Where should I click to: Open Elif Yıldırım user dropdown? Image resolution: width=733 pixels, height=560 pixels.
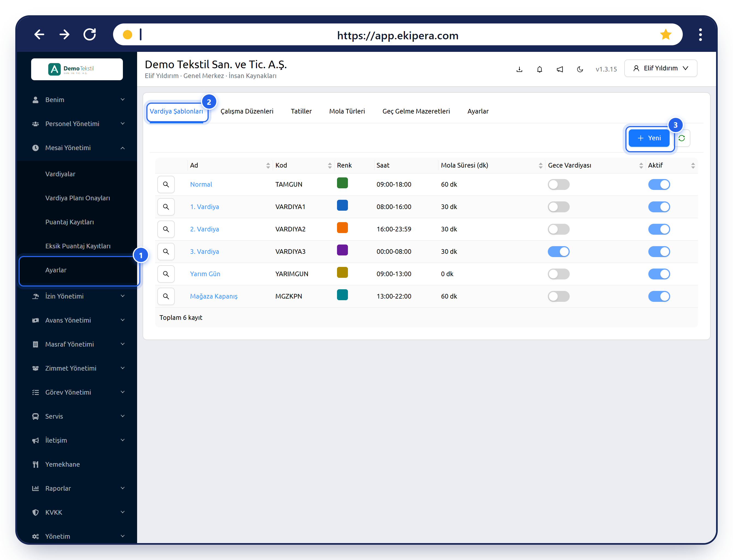(661, 68)
